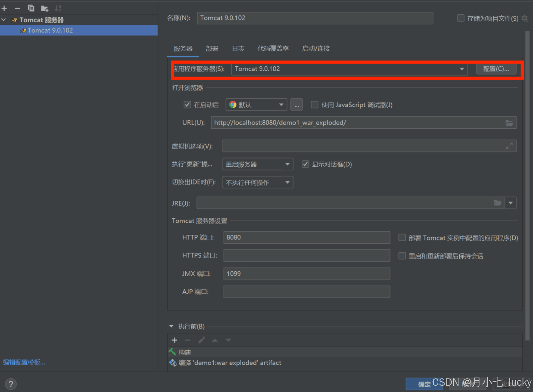
Task: Collapse the 执行前 section
Action: (x=171, y=326)
